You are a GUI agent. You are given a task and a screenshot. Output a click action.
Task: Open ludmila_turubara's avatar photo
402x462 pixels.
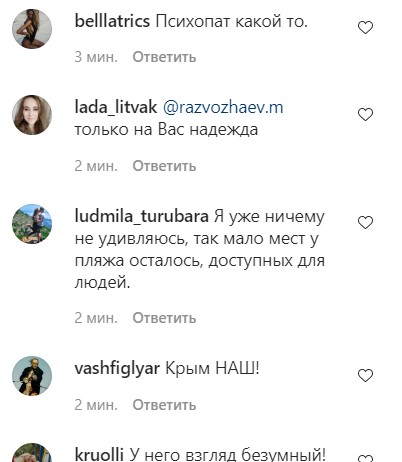point(32,224)
